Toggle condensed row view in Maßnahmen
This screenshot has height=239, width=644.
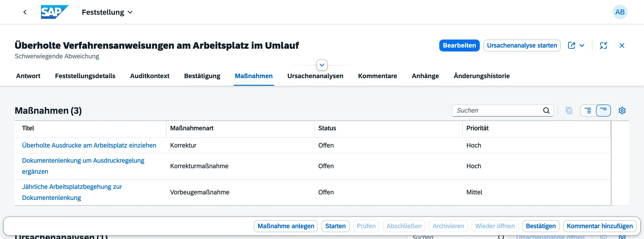603,110
